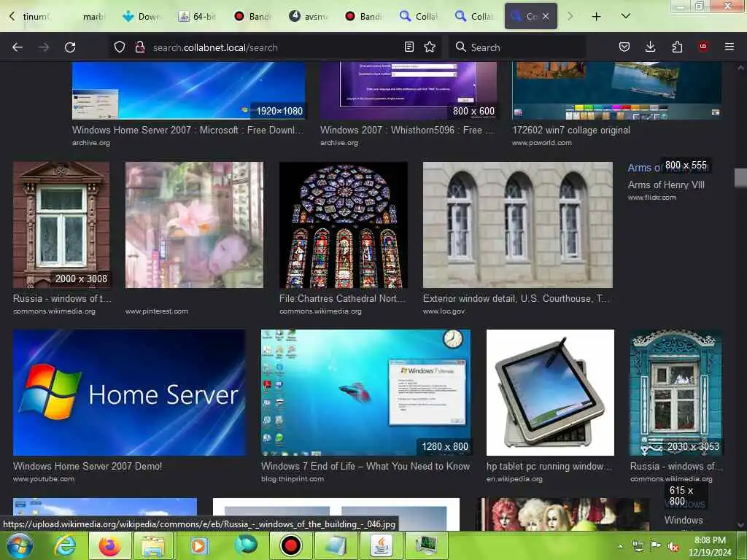This screenshot has width=747, height=560.
Task: Open the extensions puzzle icon
Action: tap(677, 47)
